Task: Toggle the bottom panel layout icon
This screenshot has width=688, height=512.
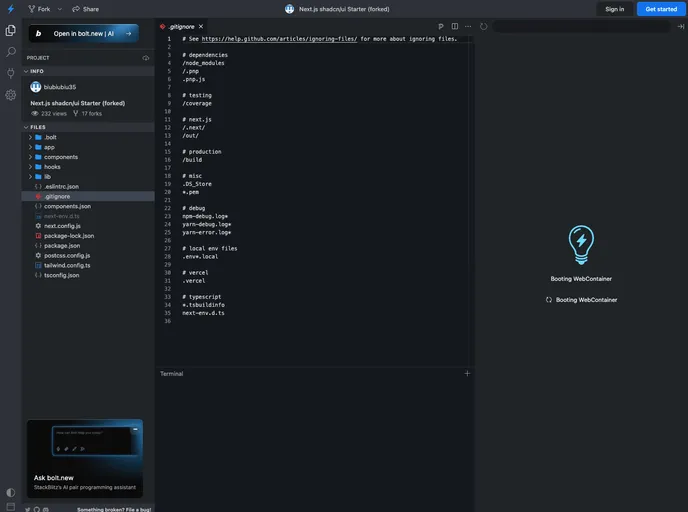Action: click(11, 507)
